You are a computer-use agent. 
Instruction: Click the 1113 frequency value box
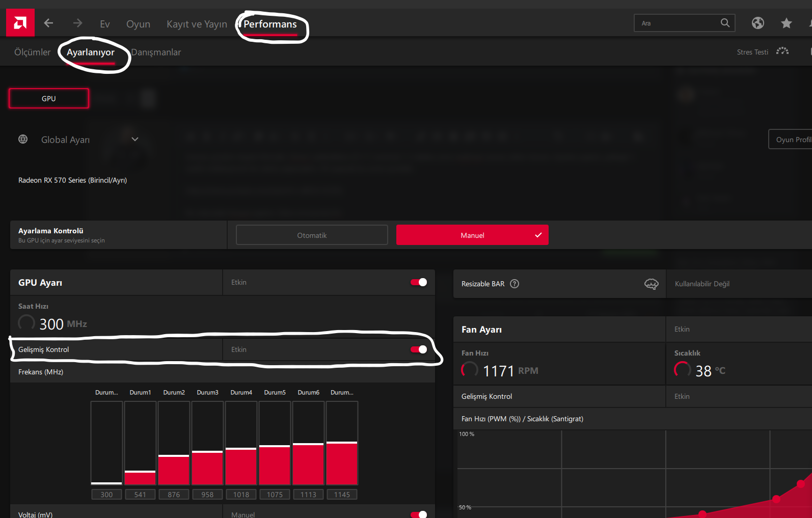[308, 494]
